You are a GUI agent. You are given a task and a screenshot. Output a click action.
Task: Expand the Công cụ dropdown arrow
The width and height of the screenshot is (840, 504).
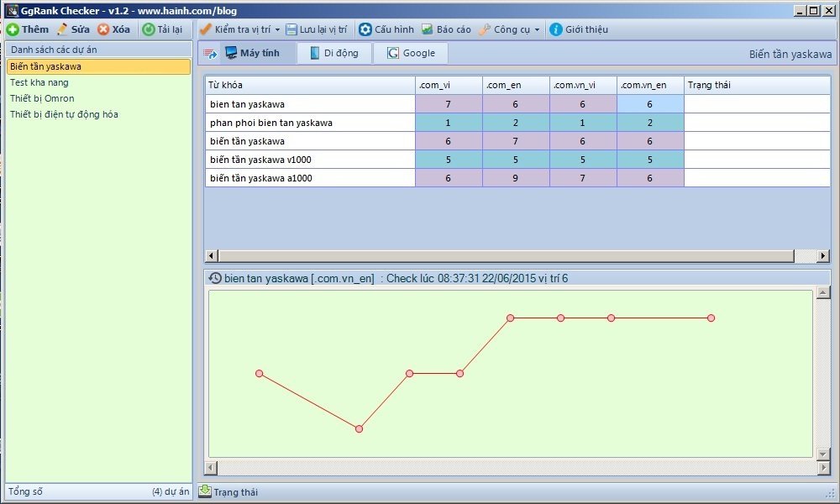537,30
